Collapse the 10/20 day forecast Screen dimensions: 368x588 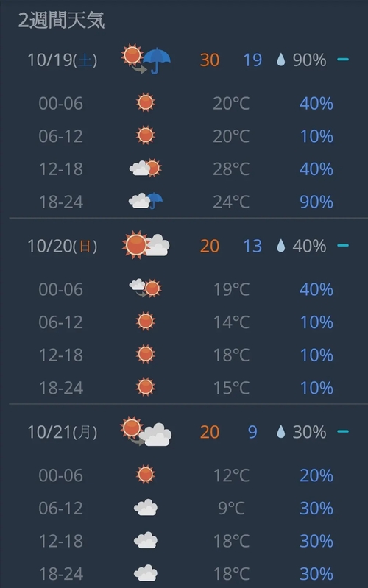tap(343, 245)
